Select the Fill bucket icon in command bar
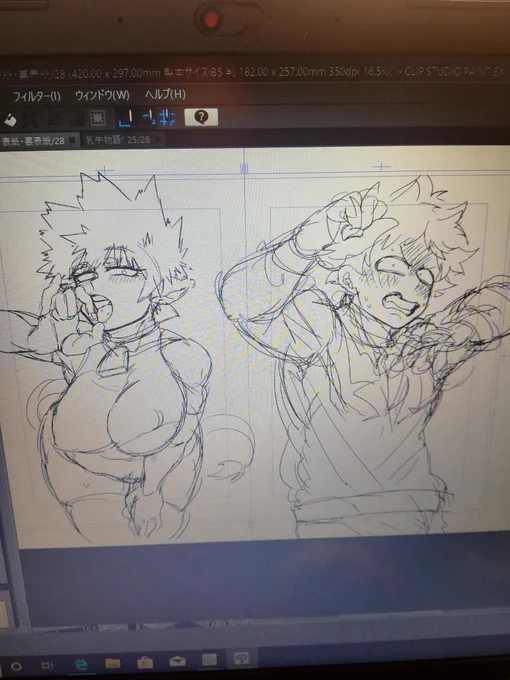Image resolution: width=510 pixels, height=680 pixels. pyautogui.click(x=10, y=119)
